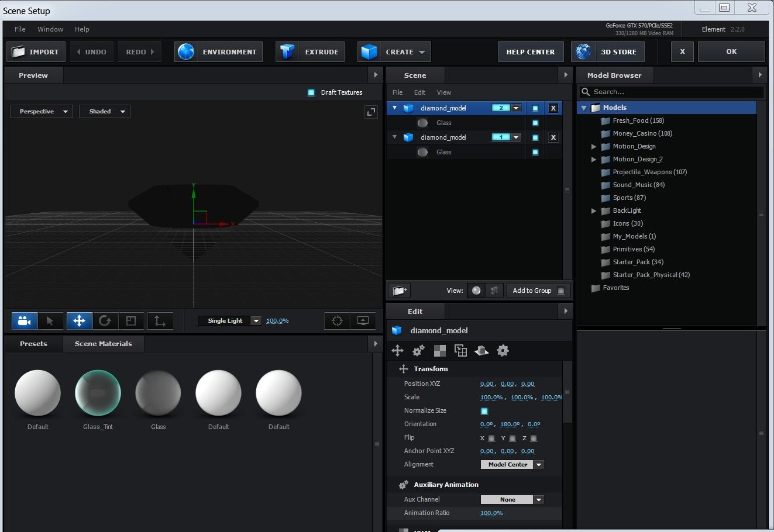
Task: Switch to the Scene Materials tab
Action: (104, 344)
